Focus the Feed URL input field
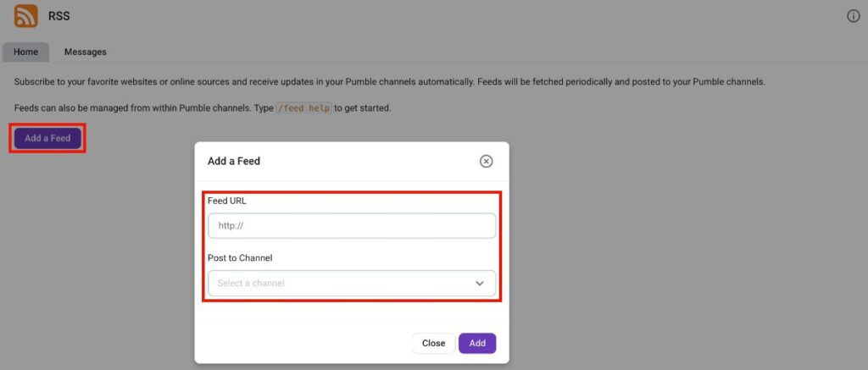 [x=351, y=226]
